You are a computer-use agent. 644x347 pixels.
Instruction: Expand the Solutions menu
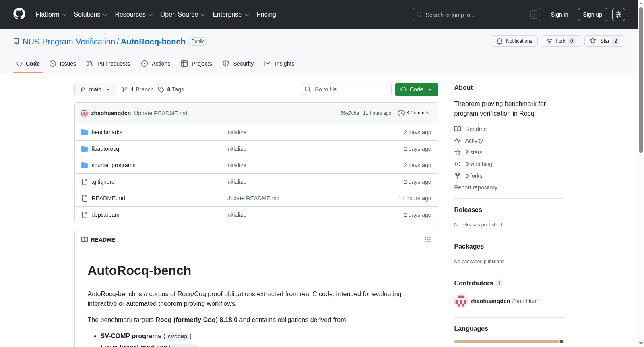point(91,15)
